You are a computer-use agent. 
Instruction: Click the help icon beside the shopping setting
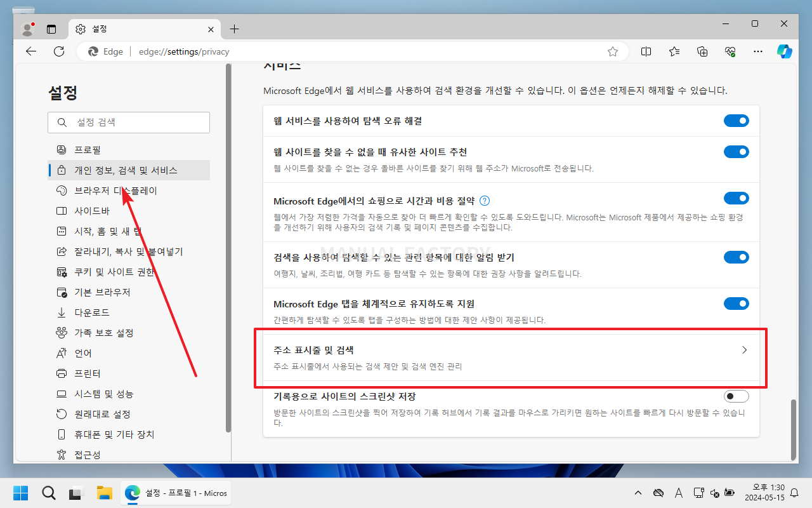point(485,201)
